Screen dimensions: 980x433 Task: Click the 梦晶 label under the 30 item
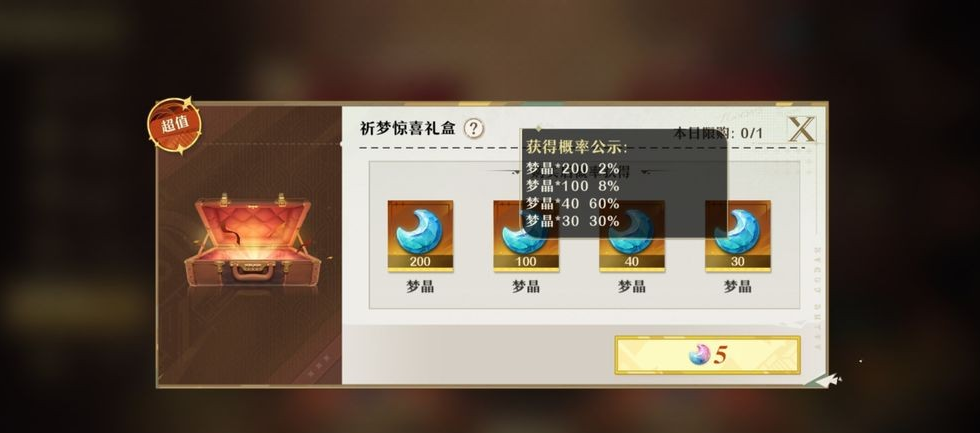click(x=738, y=287)
